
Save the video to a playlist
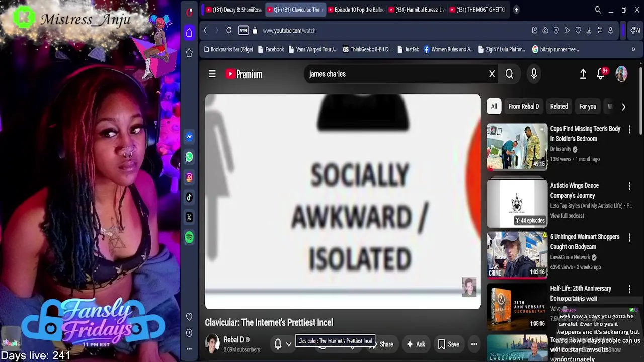coord(448,344)
